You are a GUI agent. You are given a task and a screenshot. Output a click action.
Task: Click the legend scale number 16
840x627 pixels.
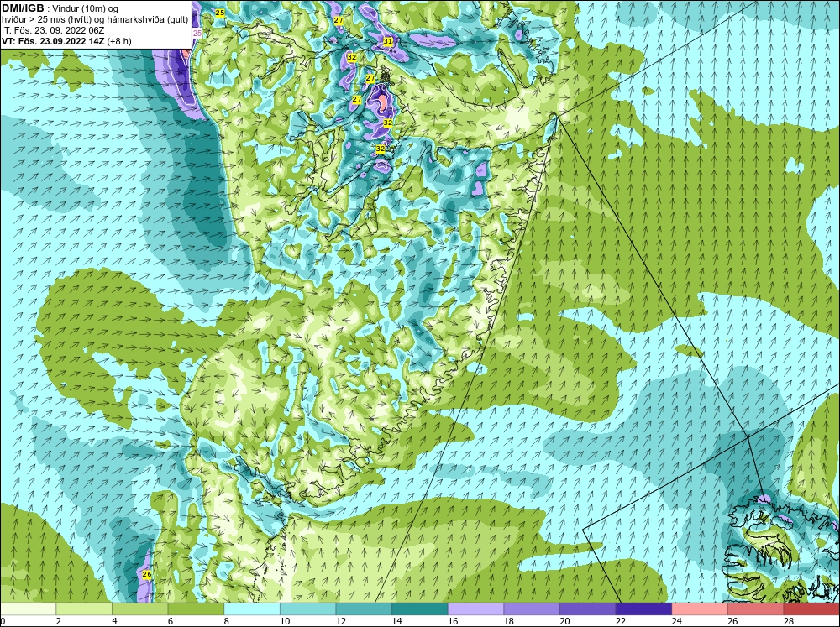[453, 621]
